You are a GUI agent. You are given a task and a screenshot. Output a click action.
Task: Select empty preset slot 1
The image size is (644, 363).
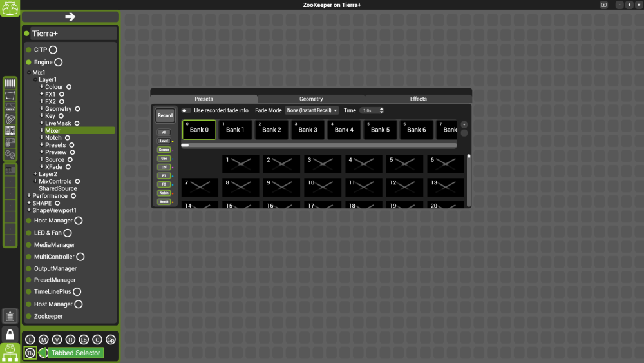coord(241,164)
